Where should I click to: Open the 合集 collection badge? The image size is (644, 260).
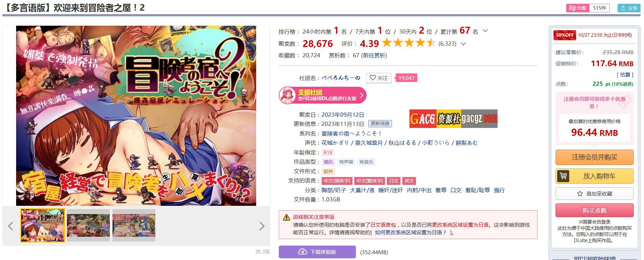point(588,8)
